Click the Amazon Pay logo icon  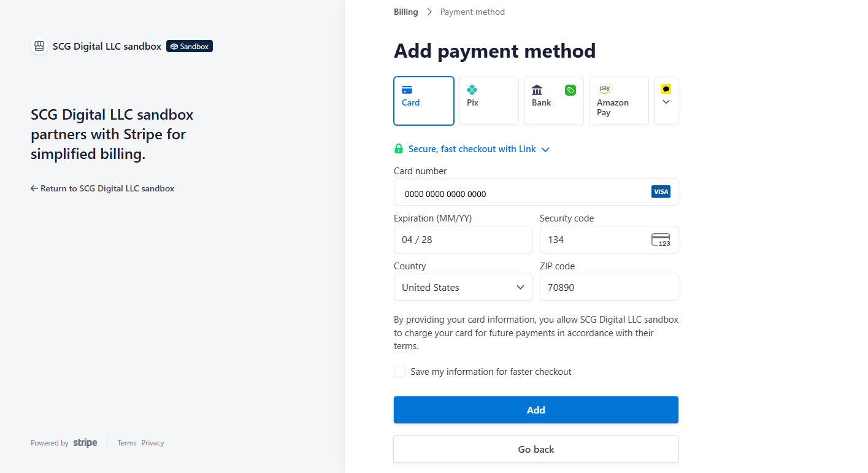[x=605, y=90]
